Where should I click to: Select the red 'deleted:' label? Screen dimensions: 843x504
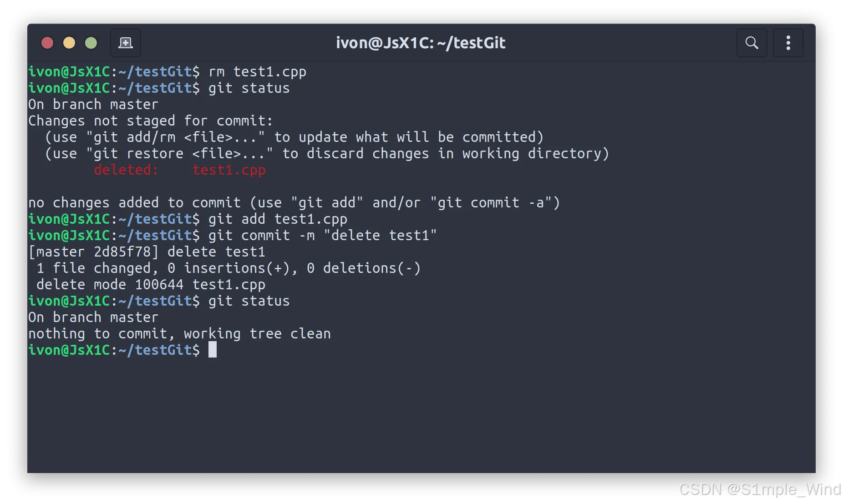click(x=126, y=170)
